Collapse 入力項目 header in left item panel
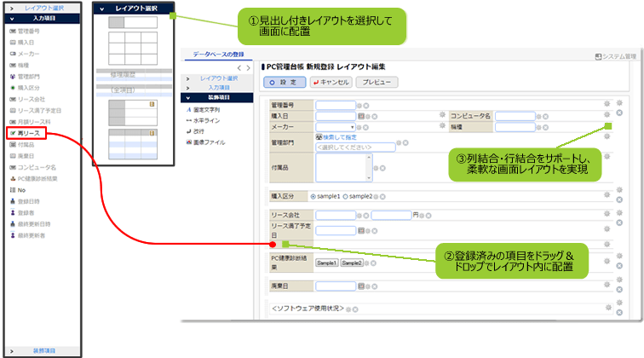 pos(43,19)
